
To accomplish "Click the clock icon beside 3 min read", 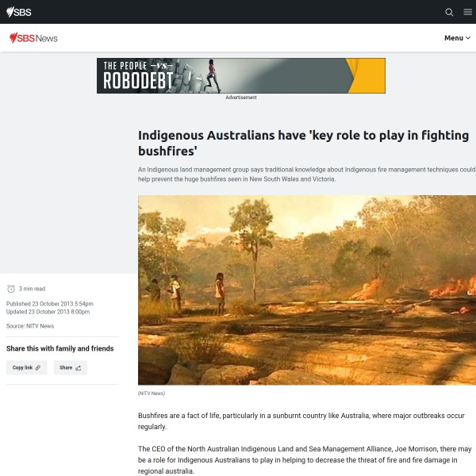I will 11,289.
